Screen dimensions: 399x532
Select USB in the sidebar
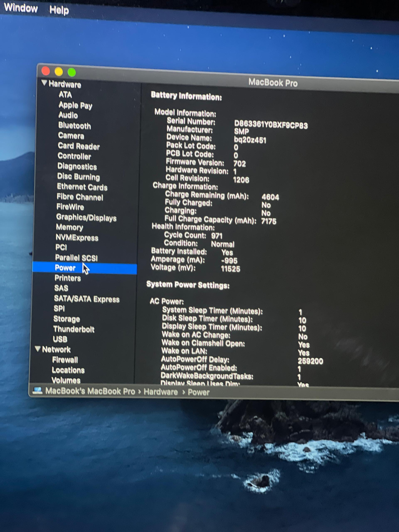[60, 339]
